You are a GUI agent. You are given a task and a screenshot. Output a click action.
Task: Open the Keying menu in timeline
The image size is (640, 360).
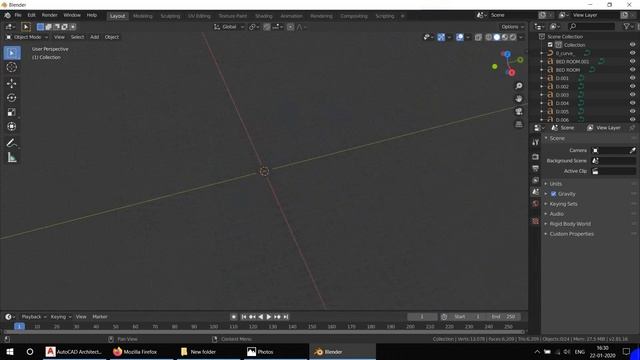click(60, 317)
